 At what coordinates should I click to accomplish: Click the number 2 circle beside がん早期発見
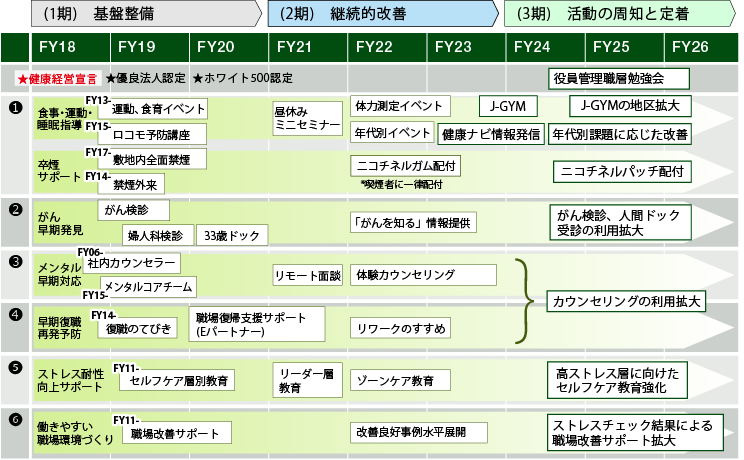click(x=15, y=209)
